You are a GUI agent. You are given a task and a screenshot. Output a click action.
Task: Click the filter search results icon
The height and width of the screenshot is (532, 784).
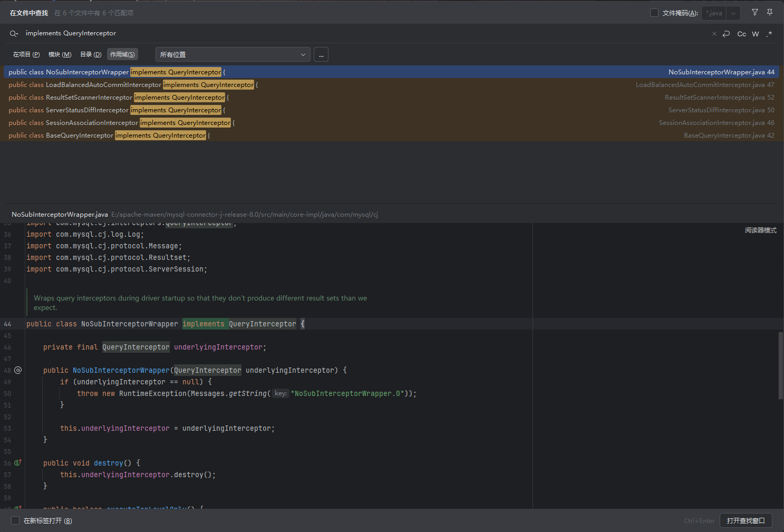tap(754, 12)
